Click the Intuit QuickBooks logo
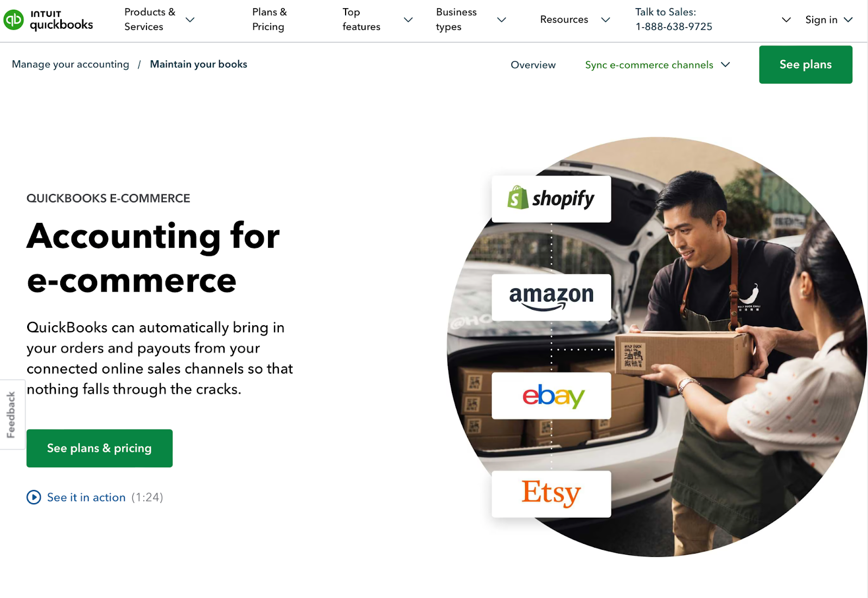This screenshot has height=598, width=868. 48,20
